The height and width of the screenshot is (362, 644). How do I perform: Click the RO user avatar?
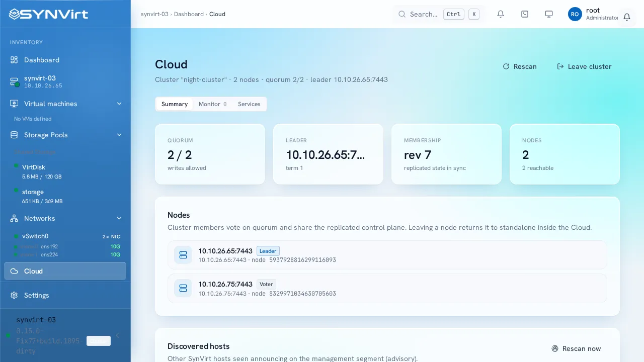click(575, 14)
